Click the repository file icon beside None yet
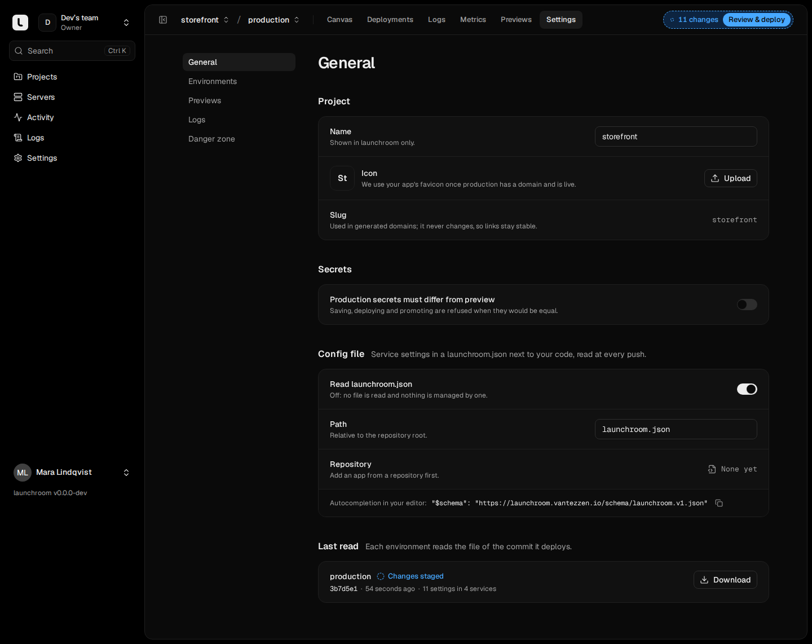The width and height of the screenshot is (812, 644). point(712,469)
